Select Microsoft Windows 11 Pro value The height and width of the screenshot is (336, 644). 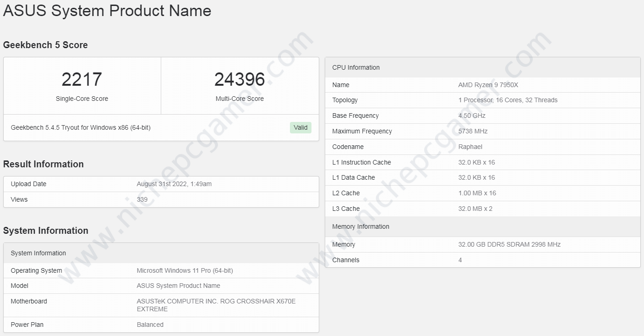pyautogui.click(x=185, y=270)
